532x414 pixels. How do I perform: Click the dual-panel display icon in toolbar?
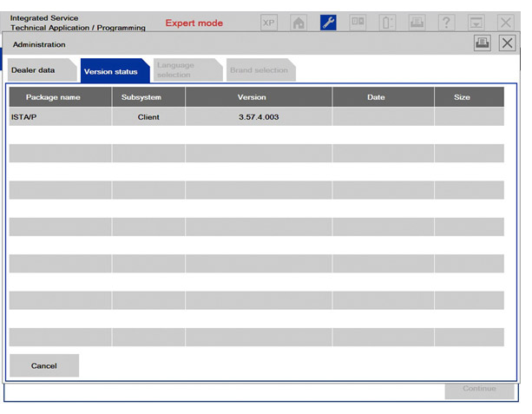[358, 23]
